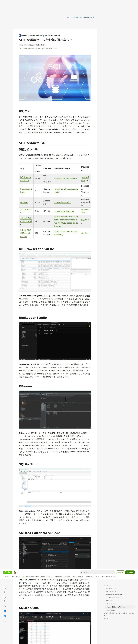The image size is (138, 644).
Task: Click the external link icon after advertisement display
Action: (93, 17)
